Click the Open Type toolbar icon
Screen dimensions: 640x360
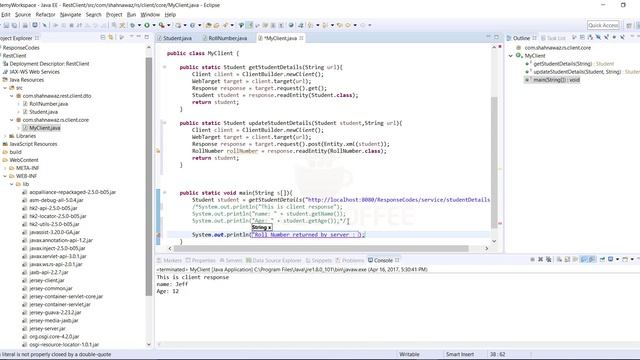(208, 25)
